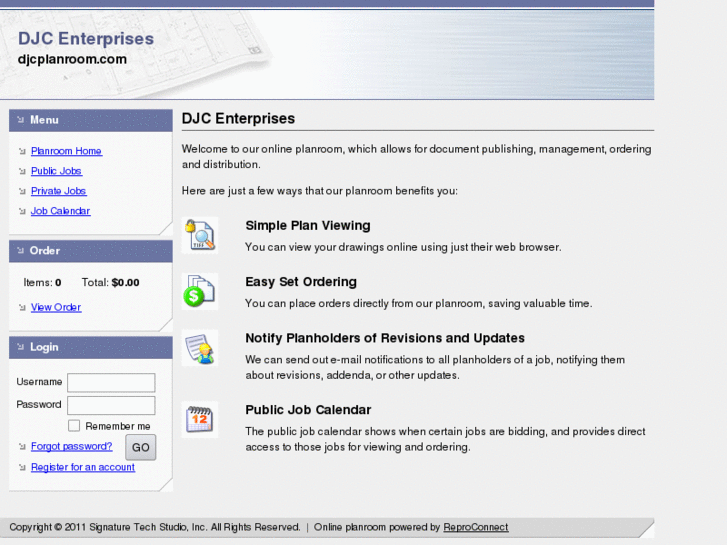Image resolution: width=727 pixels, height=545 pixels.
Task: Click the Simple Plan Viewing magnifier icon
Action: coord(200,235)
